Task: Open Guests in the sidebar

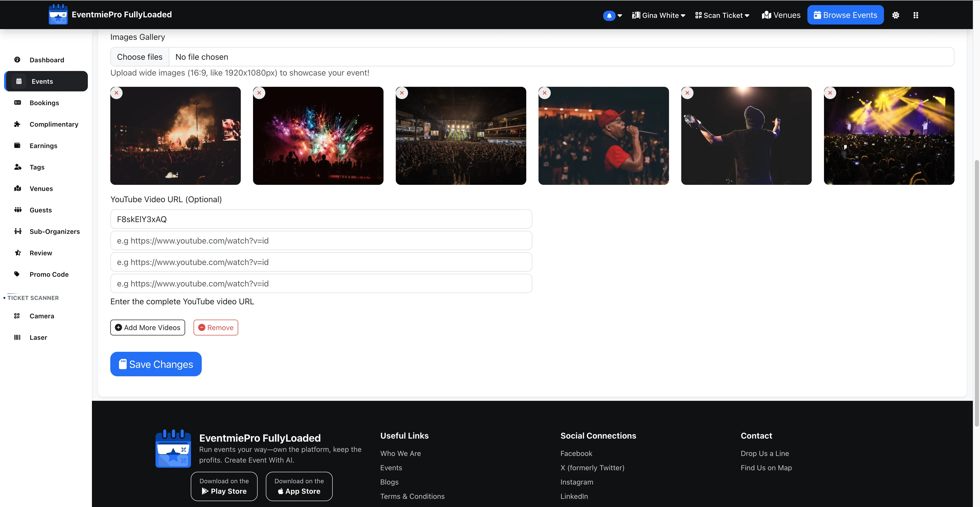Action: 46,210
